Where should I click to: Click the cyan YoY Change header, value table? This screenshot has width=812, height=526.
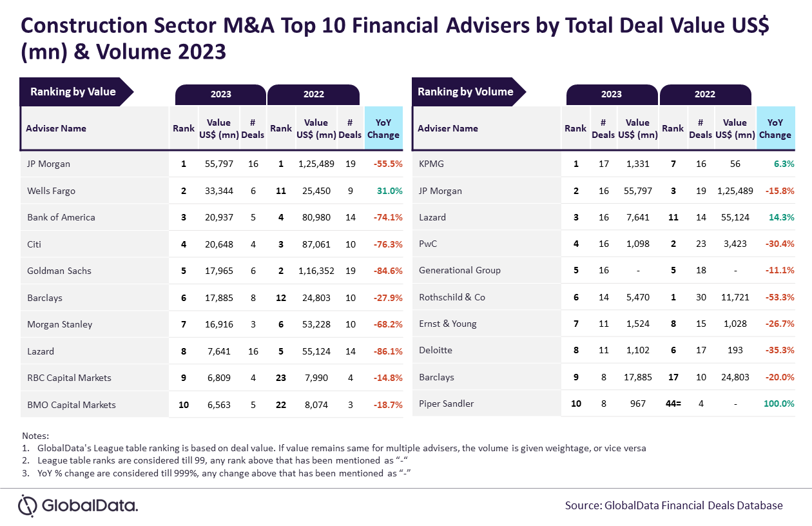[383, 128]
